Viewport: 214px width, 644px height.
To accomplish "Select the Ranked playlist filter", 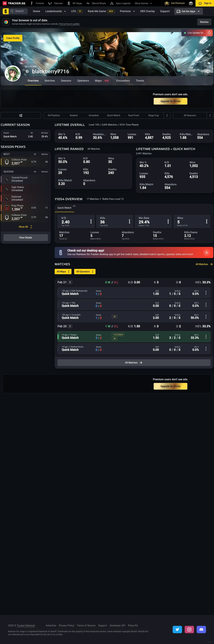I will (74, 115).
